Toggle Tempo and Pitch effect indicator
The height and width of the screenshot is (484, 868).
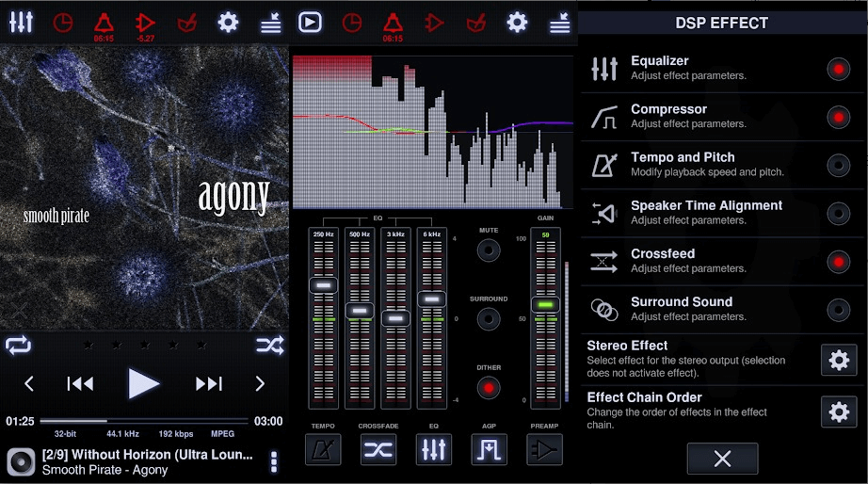pos(838,166)
